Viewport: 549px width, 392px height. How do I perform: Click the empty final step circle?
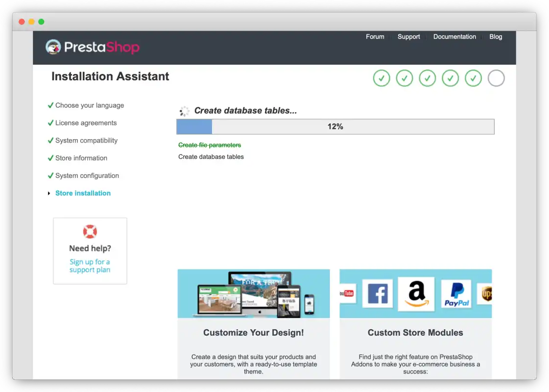coord(496,78)
